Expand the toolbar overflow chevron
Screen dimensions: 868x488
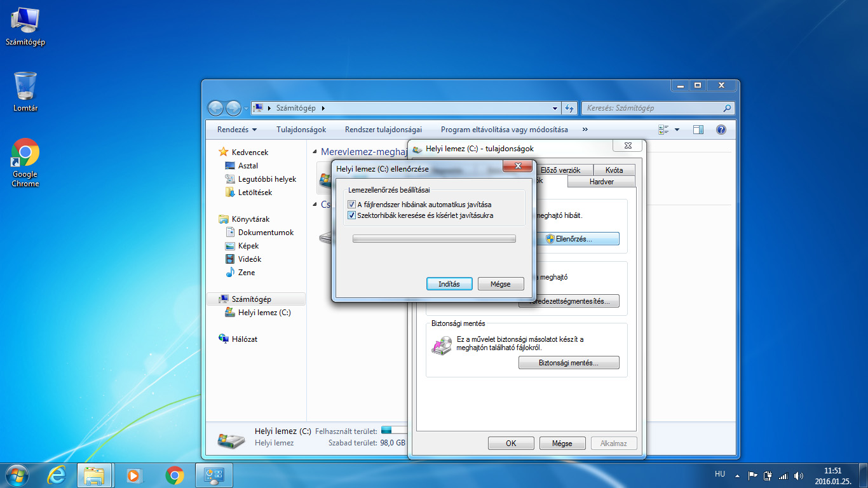pyautogui.click(x=585, y=130)
